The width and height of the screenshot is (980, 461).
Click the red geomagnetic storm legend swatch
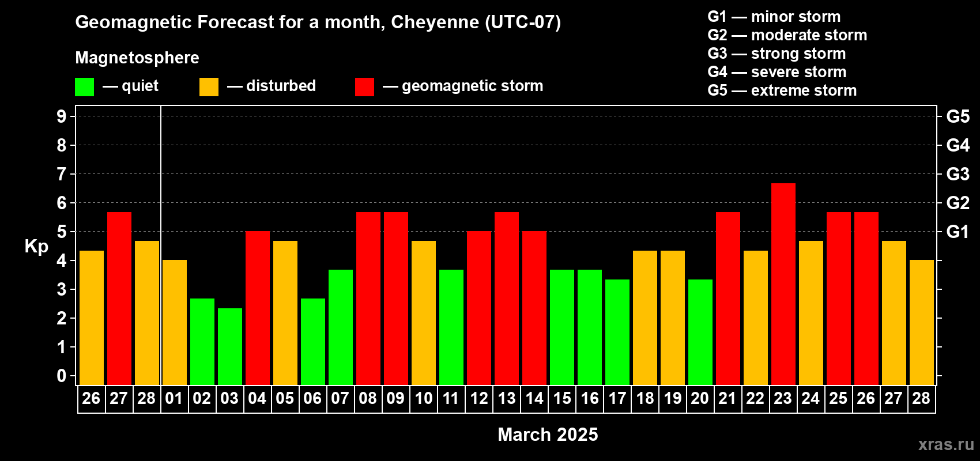tap(364, 87)
